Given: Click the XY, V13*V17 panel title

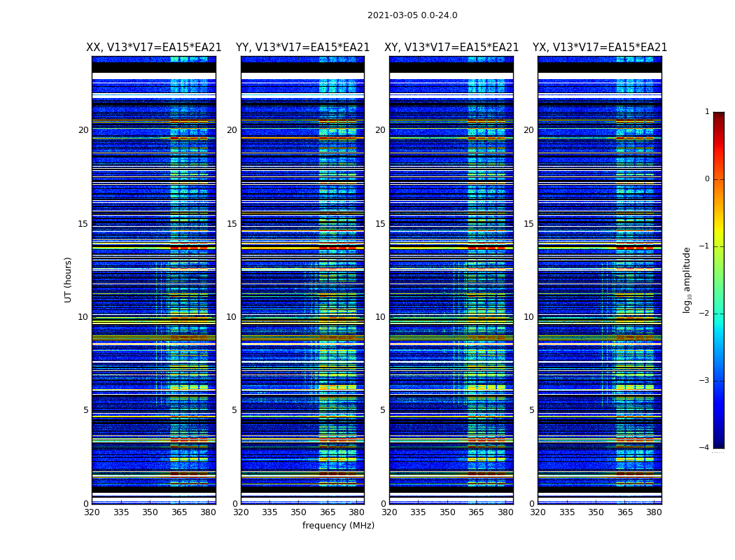Looking at the screenshot, I should [451, 48].
